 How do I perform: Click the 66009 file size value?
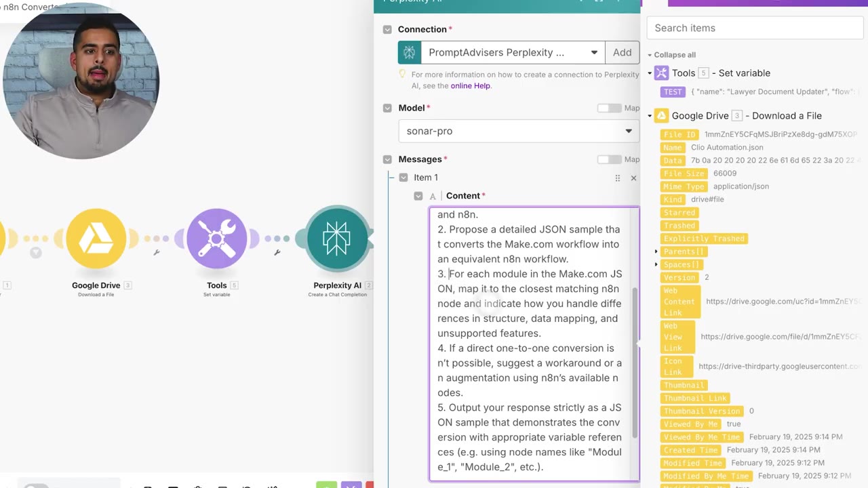point(725,174)
